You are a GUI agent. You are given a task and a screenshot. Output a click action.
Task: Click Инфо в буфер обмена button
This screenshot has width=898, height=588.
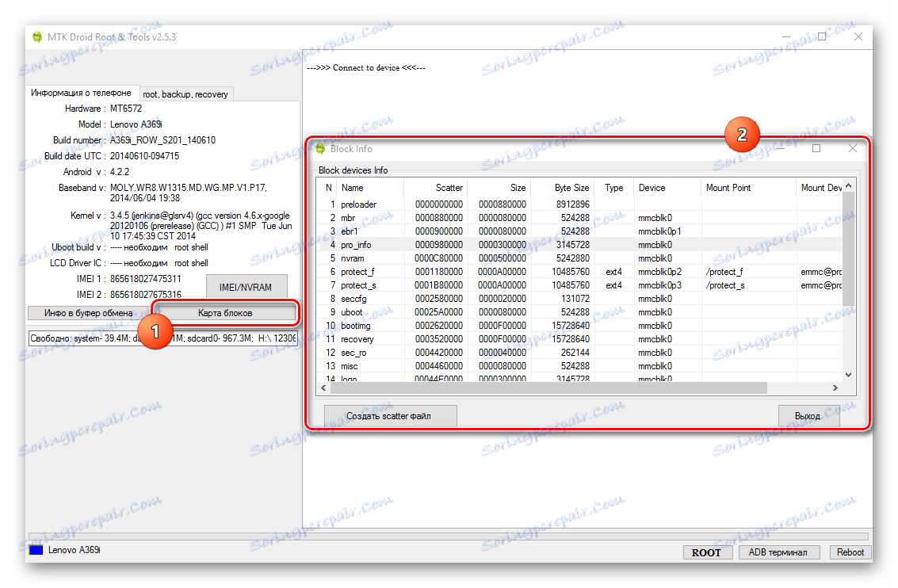coord(88,312)
